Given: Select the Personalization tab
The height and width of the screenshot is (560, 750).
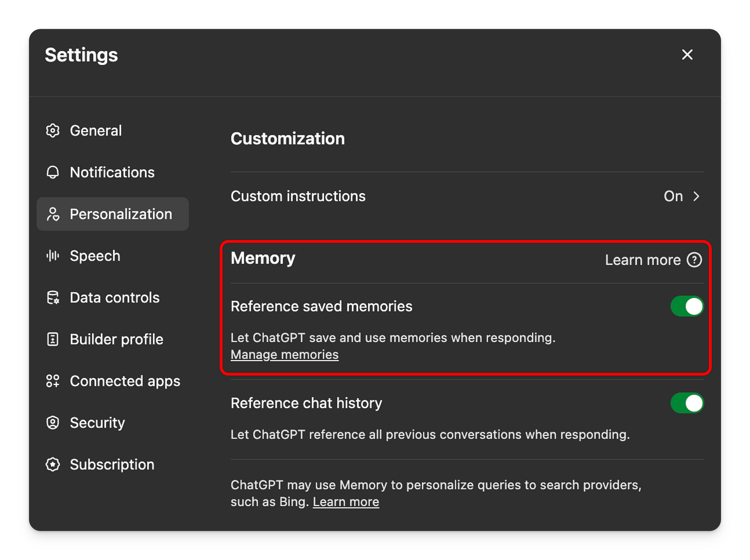Looking at the screenshot, I should pyautogui.click(x=113, y=214).
